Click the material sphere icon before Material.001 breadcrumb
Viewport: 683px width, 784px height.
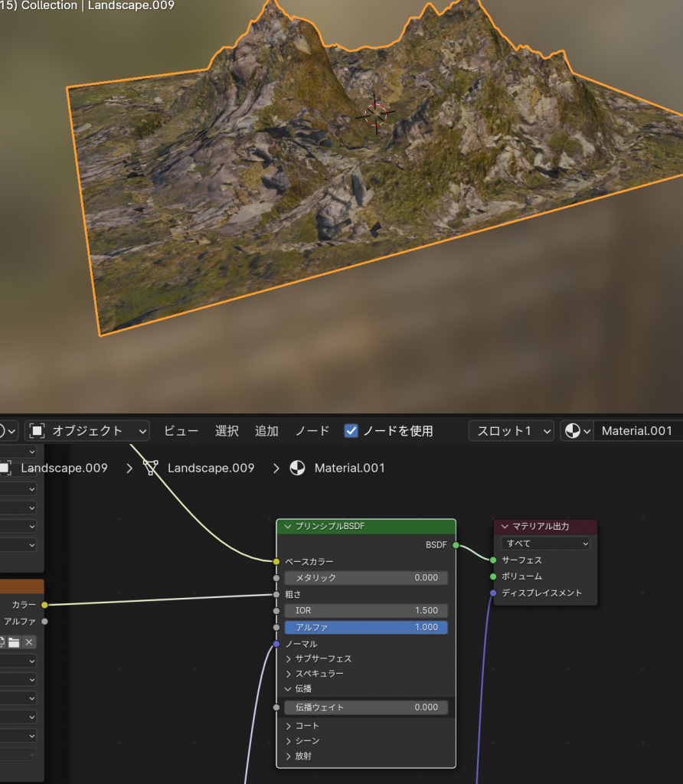pos(297,468)
